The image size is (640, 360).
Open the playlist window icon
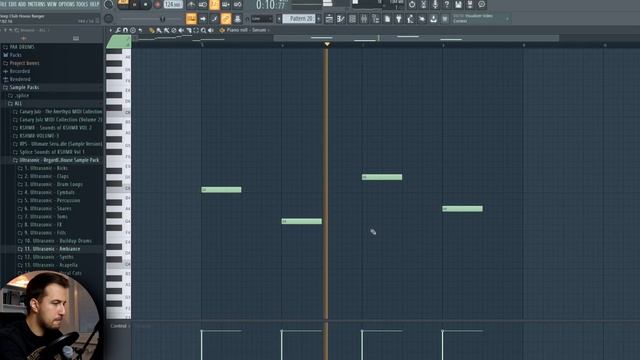(329, 19)
